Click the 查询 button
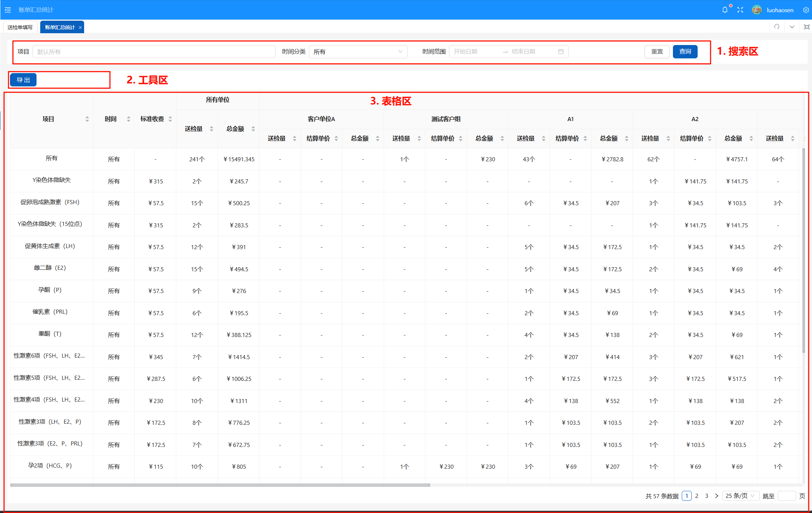Viewport: 812px width, 513px height. point(685,52)
